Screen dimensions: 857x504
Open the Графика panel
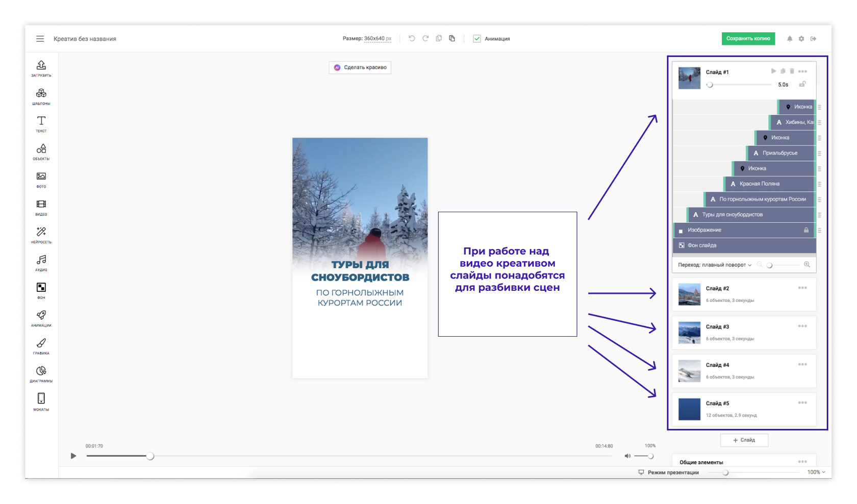41,346
